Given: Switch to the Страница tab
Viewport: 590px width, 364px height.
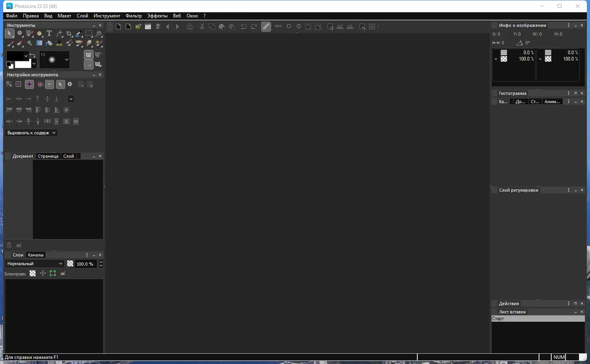Looking at the screenshot, I should 48,156.
